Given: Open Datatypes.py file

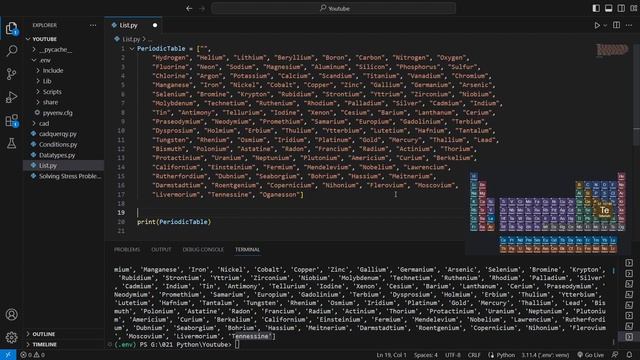Looking at the screenshot, I should 57,155.
